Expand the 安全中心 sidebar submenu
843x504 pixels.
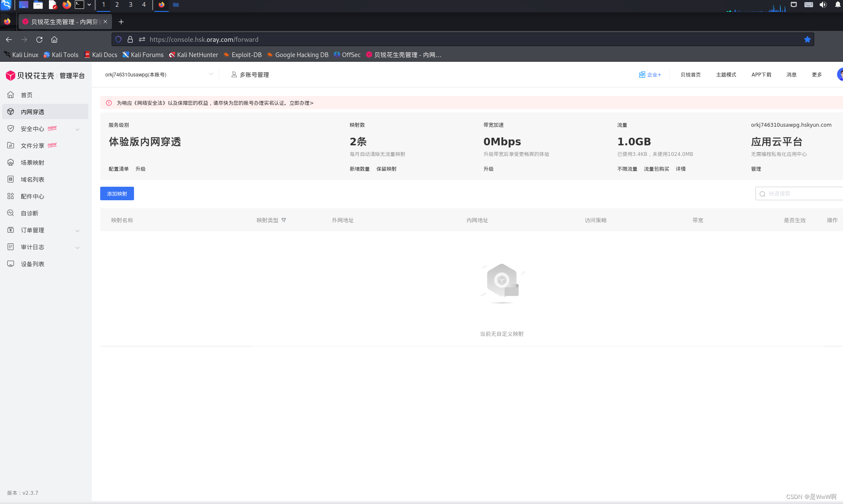[x=77, y=129]
